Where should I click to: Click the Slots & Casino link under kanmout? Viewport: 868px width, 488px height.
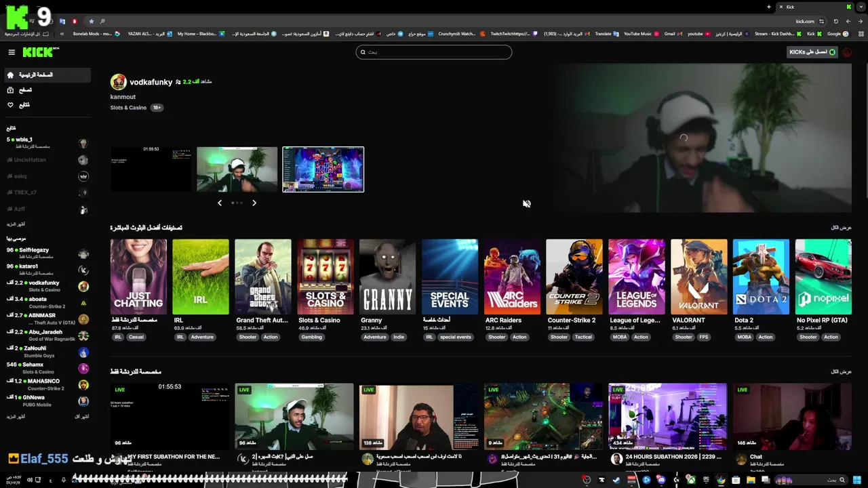pos(128,108)
